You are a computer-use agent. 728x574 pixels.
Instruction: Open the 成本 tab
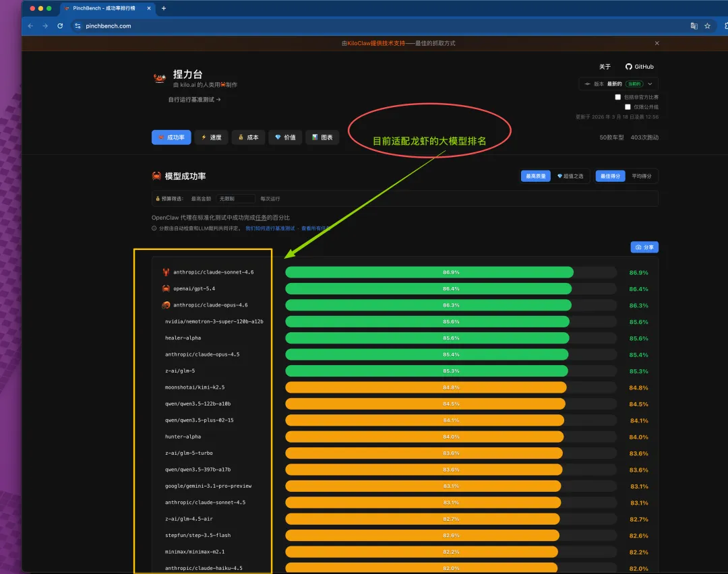248,137
